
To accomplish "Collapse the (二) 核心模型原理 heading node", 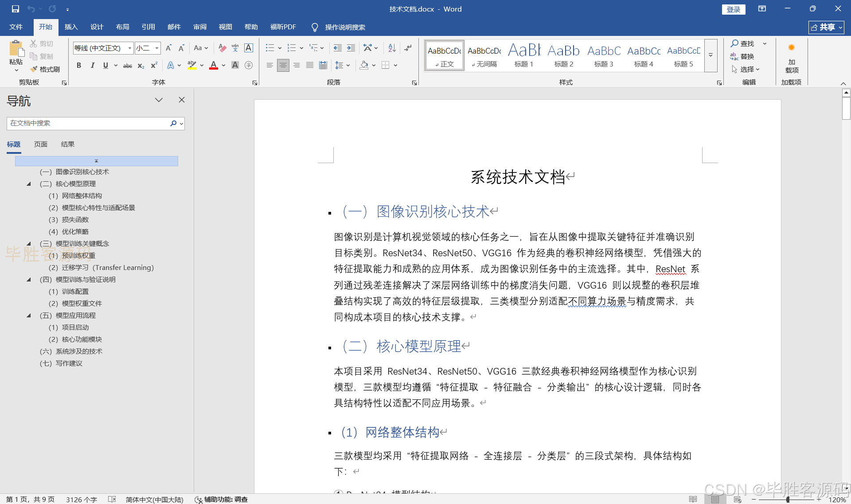I will [x=29, y=184].
